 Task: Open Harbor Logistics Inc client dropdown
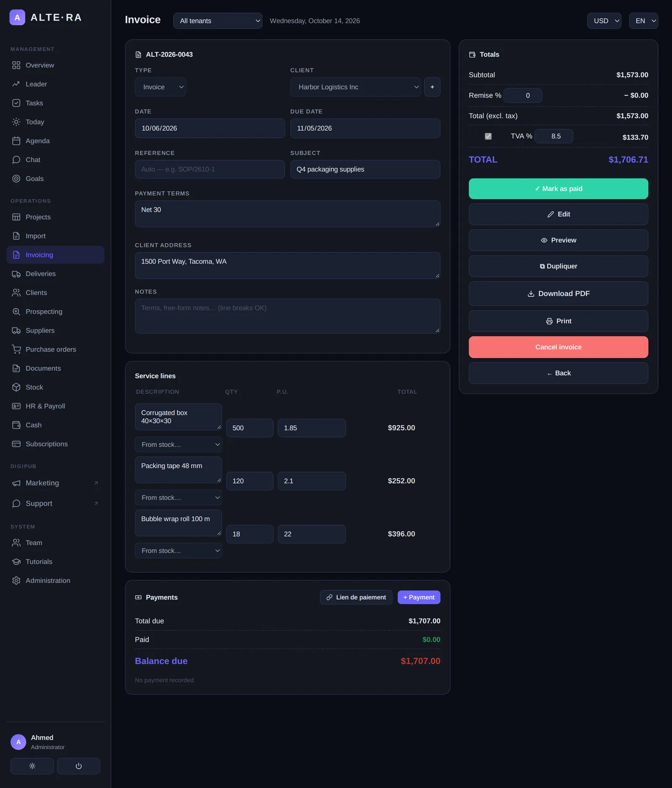pos(355,87)
